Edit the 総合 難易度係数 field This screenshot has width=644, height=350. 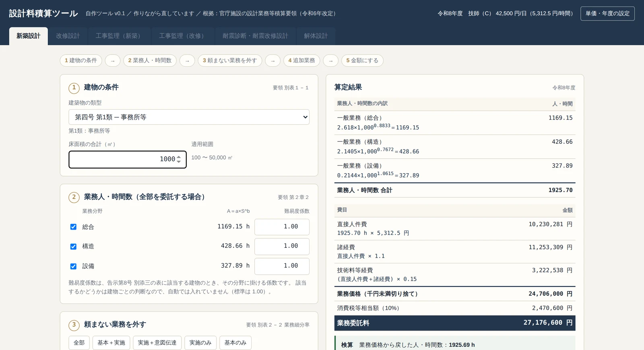click(x=282, y=227)
